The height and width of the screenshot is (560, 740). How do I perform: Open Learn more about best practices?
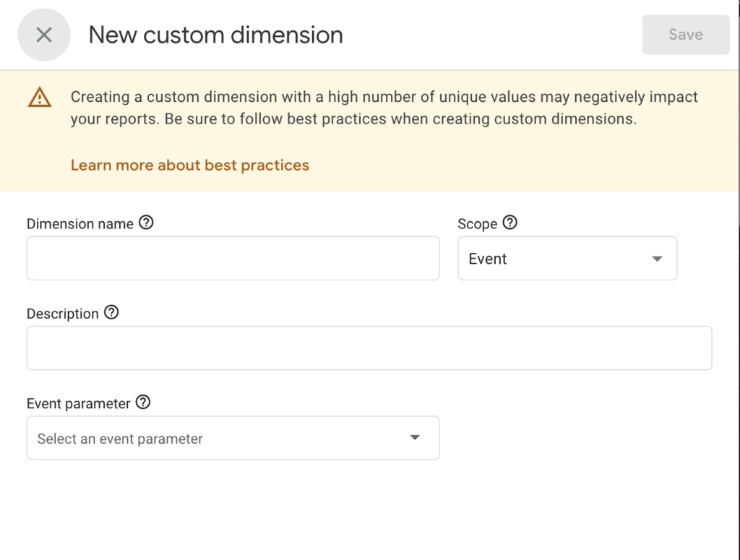(189, 165)
